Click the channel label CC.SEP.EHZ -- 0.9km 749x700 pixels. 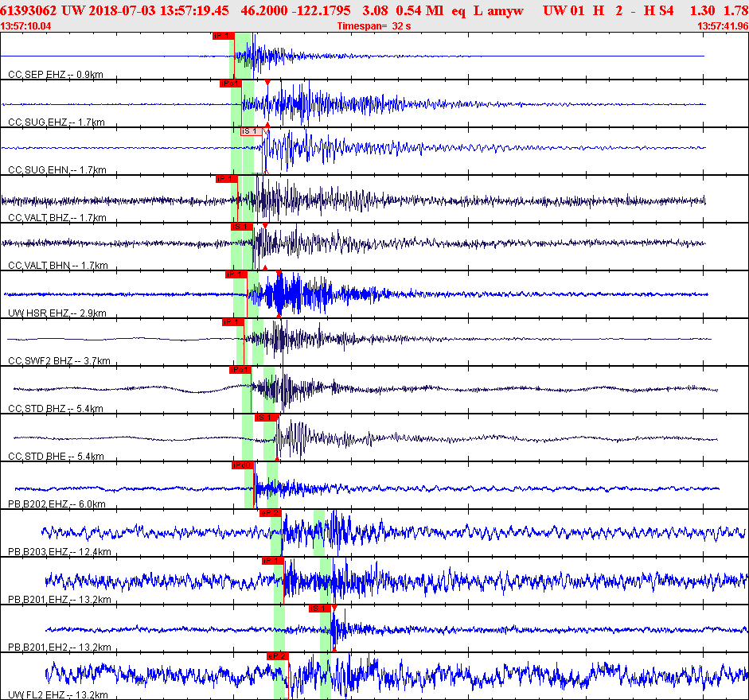[56, 75]
